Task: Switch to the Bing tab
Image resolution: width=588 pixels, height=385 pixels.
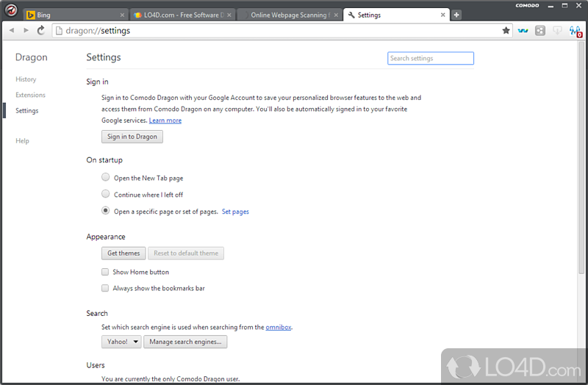Action: (76, 15)
